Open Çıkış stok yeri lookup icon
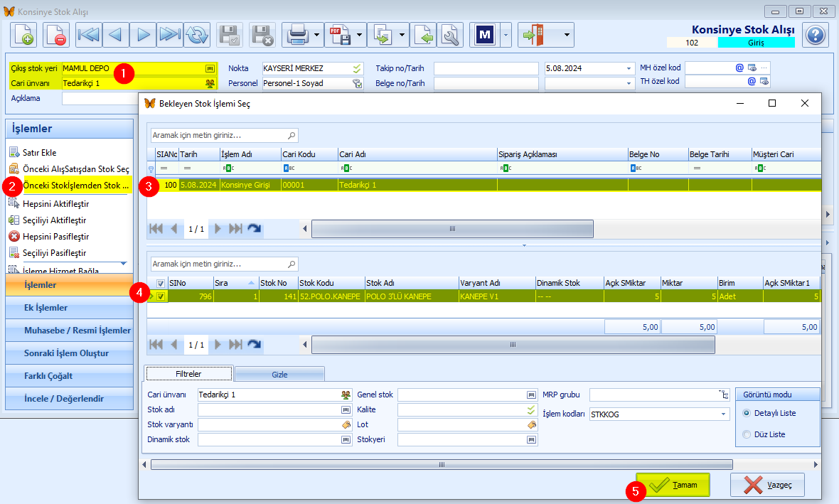Screen dimensions: 839x504 (x=210, y=68)
